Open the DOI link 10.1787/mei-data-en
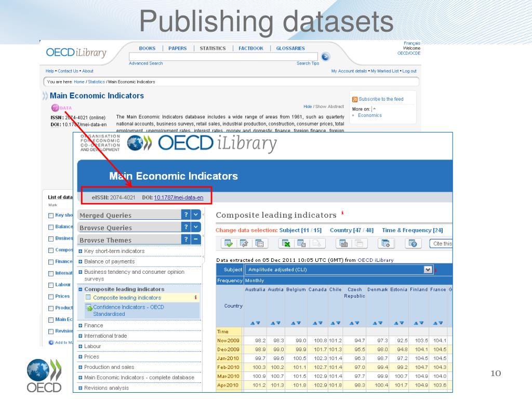532x399 pixels. [179, 197]
